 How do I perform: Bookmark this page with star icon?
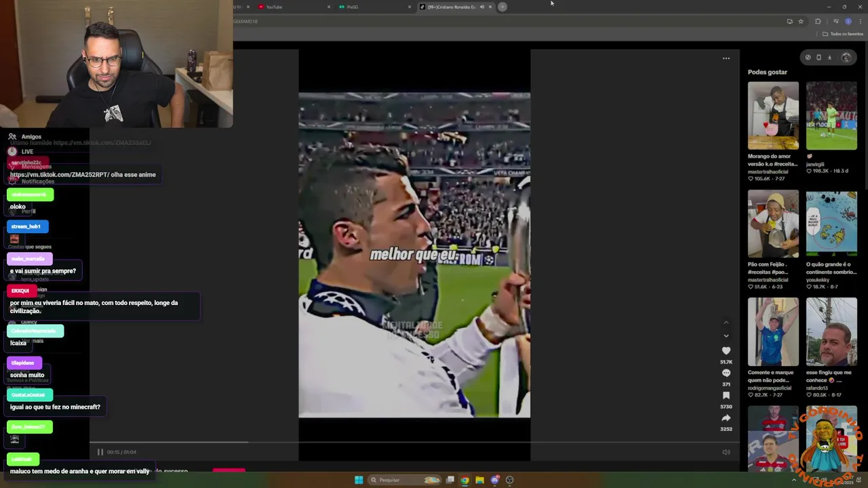(801, 21)
